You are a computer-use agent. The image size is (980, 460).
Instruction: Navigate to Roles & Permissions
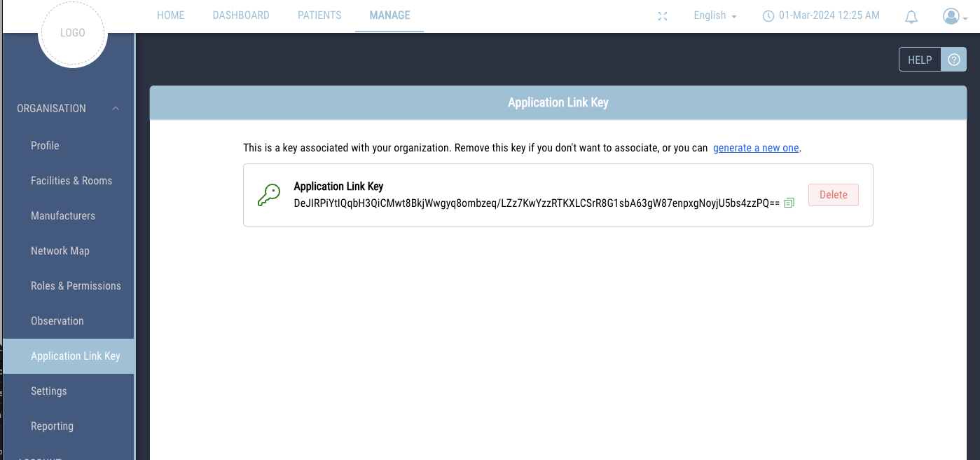click(76, 286)
